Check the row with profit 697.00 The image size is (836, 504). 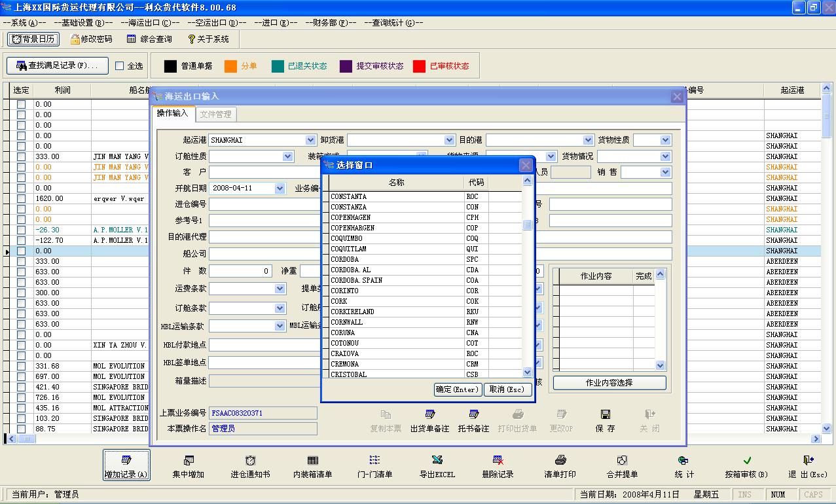coord(22,376)
